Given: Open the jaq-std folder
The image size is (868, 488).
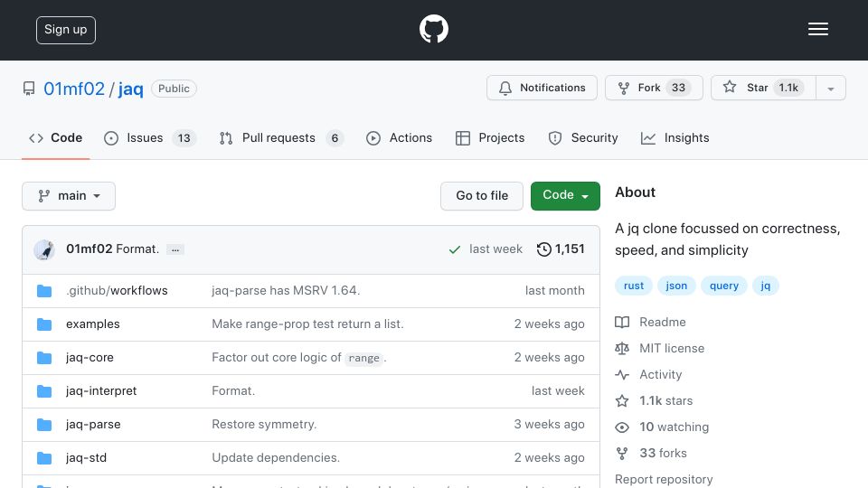Looking at the screenshot, I should coord(87,457).
